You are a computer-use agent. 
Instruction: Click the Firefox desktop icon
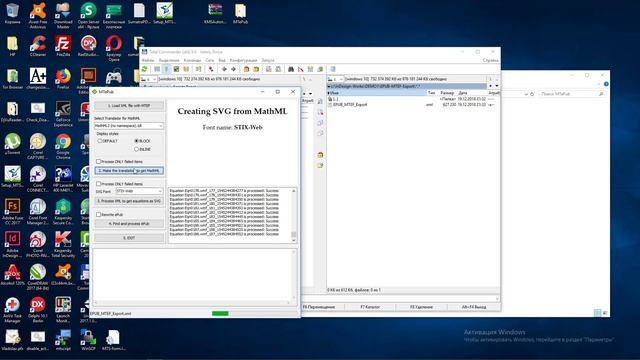(63, 78)
